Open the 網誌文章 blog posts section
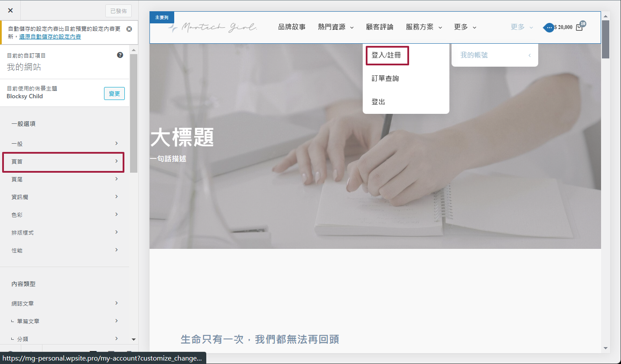 [x=65, y=303]
